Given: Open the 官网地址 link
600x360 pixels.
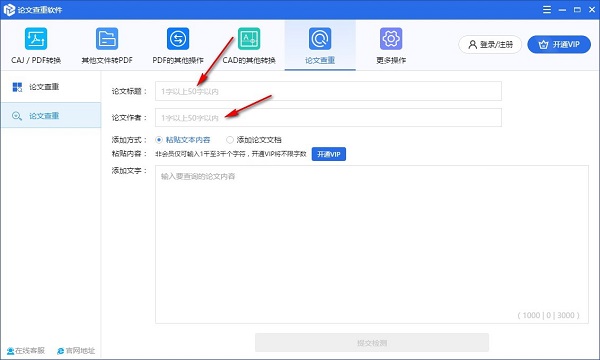Looking at the screenshot, I should click(76, 350).
